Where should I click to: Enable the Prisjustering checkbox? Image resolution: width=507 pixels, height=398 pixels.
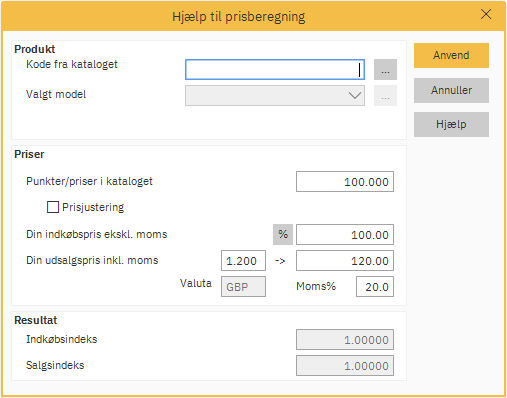53,207
